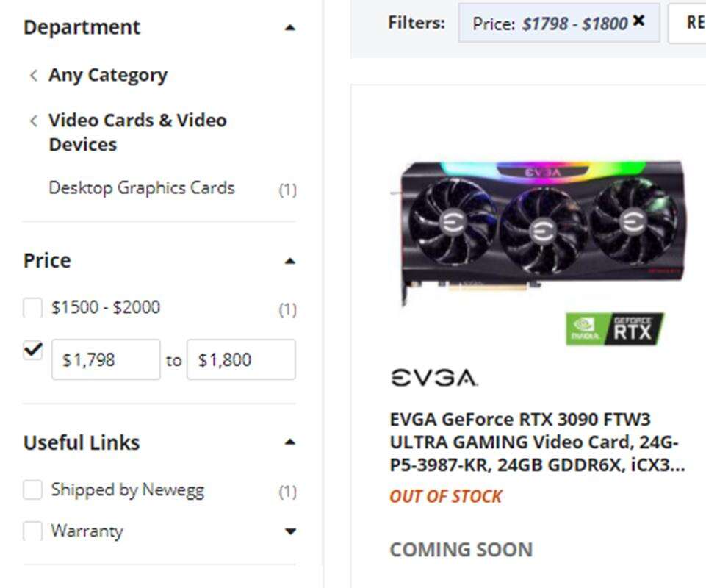This screenshot has width=706, height=588.
Task: Click the minimum price field showing $1,798
Action: [x=106, y=359]
